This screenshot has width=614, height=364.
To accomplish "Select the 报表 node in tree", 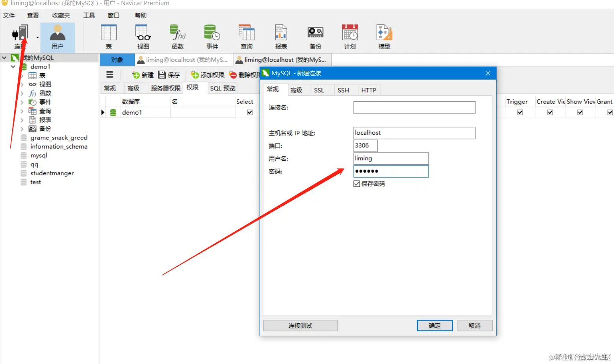I will click(x=40, y=120).
